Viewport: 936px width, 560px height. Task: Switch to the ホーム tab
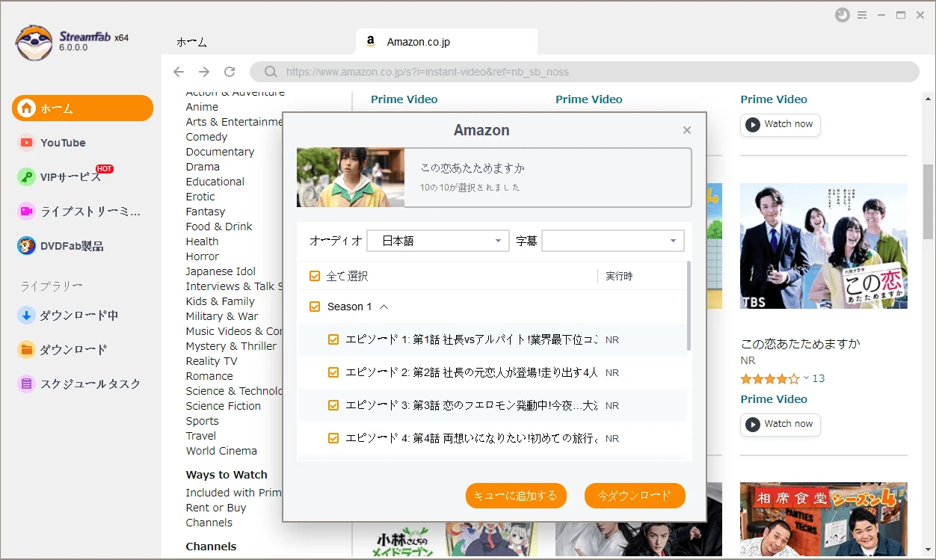(191, 43)
